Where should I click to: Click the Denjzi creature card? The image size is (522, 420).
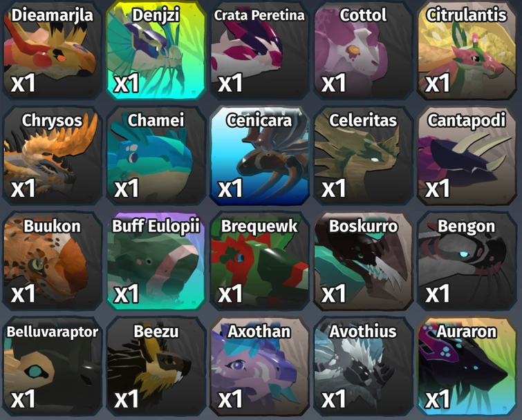pos(156,50)
